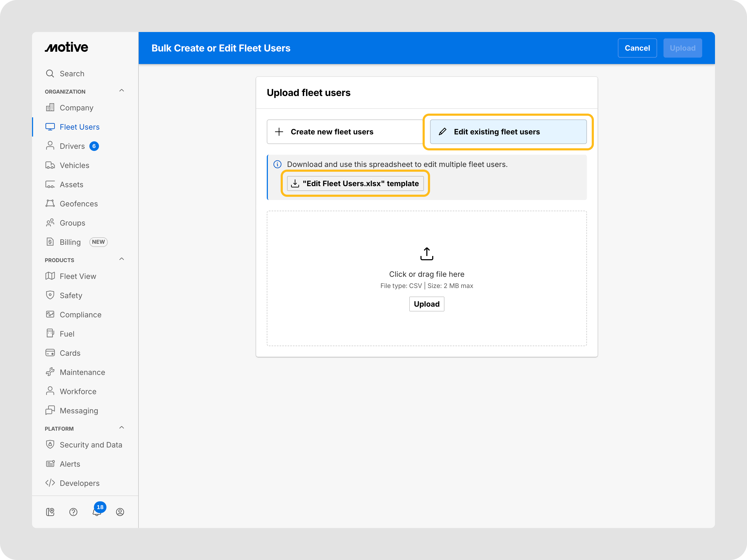
Task: Collapse the Organization section
Action: (122, 91)
